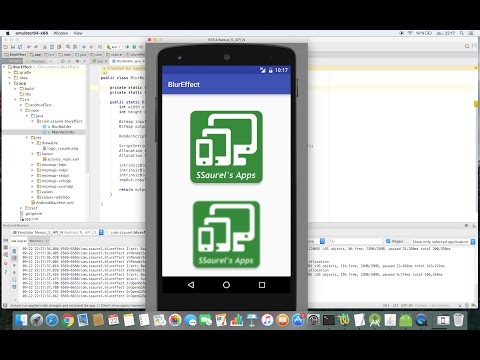Open the Window menu
Screen dimensions: 480x360
pos(61,33)
